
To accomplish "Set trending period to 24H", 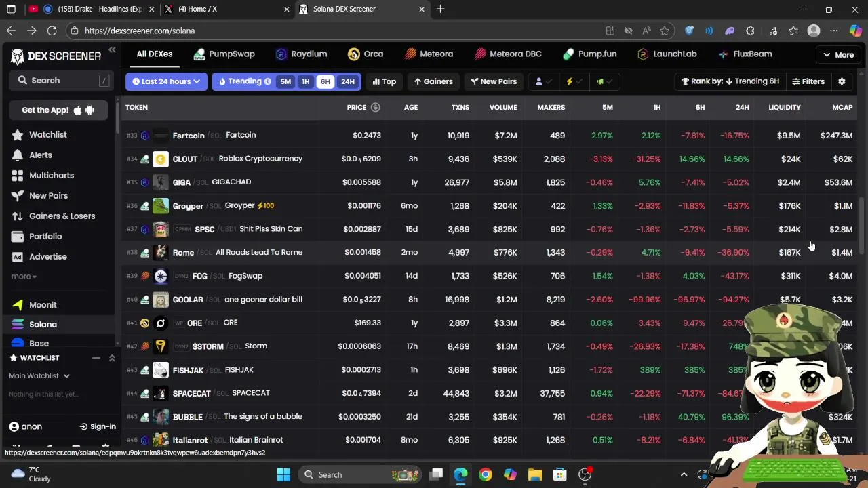I will (x=348, y=81).
